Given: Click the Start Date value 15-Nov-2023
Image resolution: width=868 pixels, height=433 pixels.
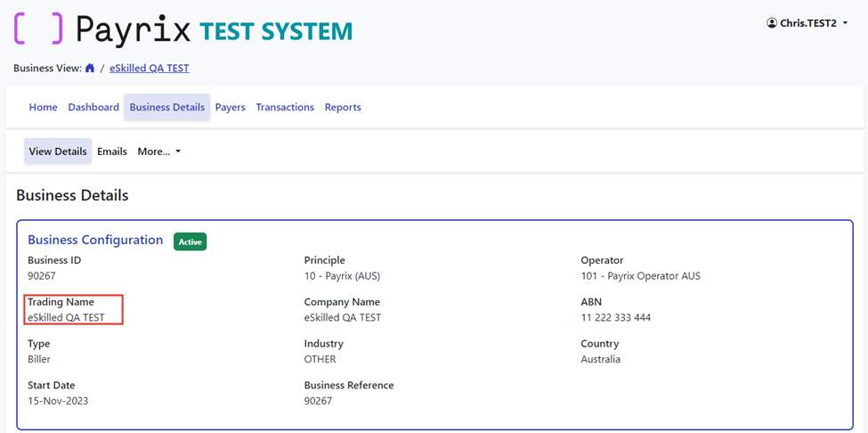Looking at the screenshot, I should 58,401.
